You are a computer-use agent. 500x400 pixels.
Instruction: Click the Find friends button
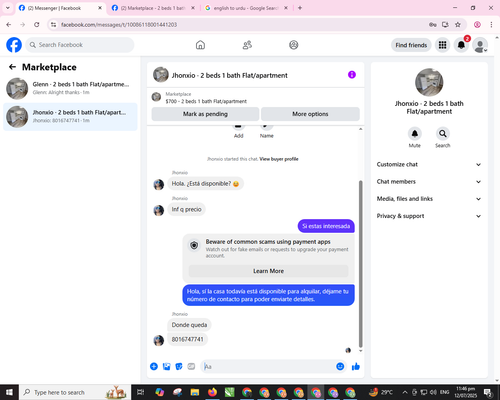pos(411,45)
